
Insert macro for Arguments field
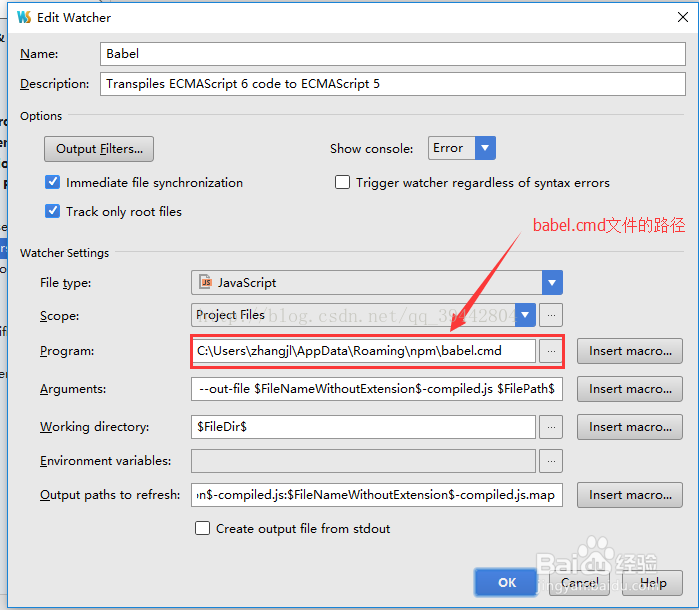(x=630, y=389)
